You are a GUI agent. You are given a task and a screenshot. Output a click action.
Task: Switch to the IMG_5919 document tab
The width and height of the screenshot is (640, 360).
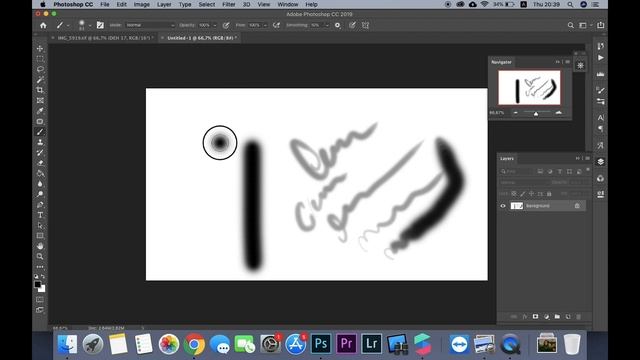[106, 38]
